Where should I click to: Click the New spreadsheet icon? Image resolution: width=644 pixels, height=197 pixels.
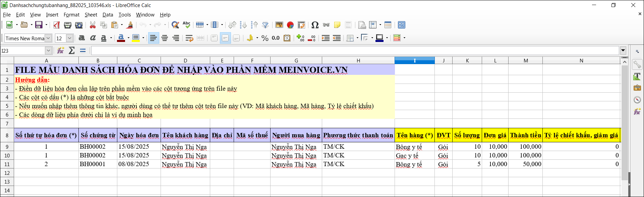(x=9, y=25)
